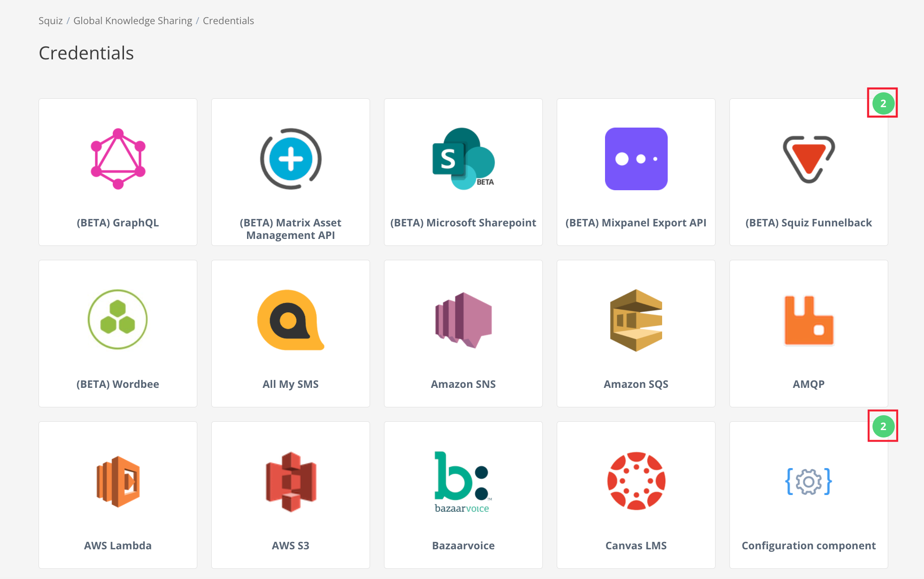Click the 'All My SMS' label
The image size is (924, 579).
[x=291, y=384]
